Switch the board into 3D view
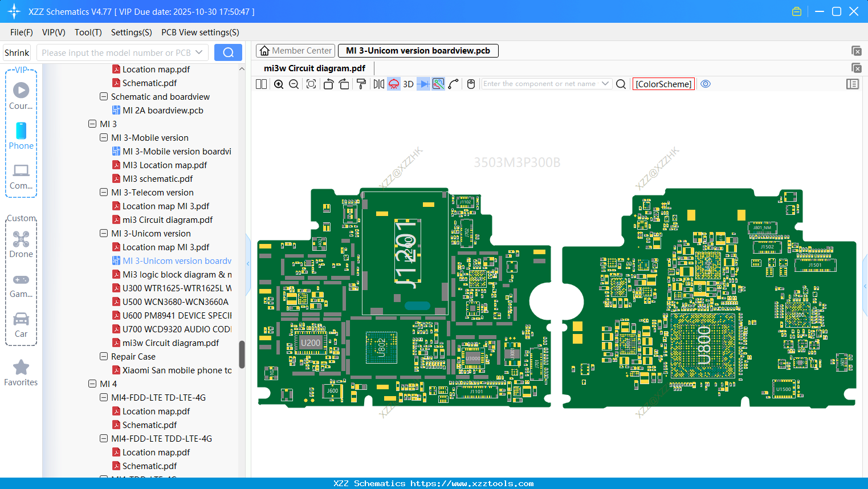This screenshot has width=868, height=489. [408, 84]
